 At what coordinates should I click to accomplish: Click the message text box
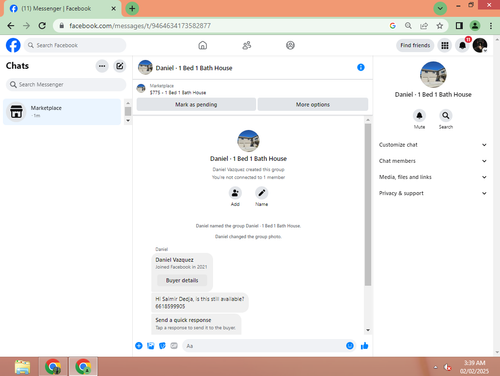[265, 346]
